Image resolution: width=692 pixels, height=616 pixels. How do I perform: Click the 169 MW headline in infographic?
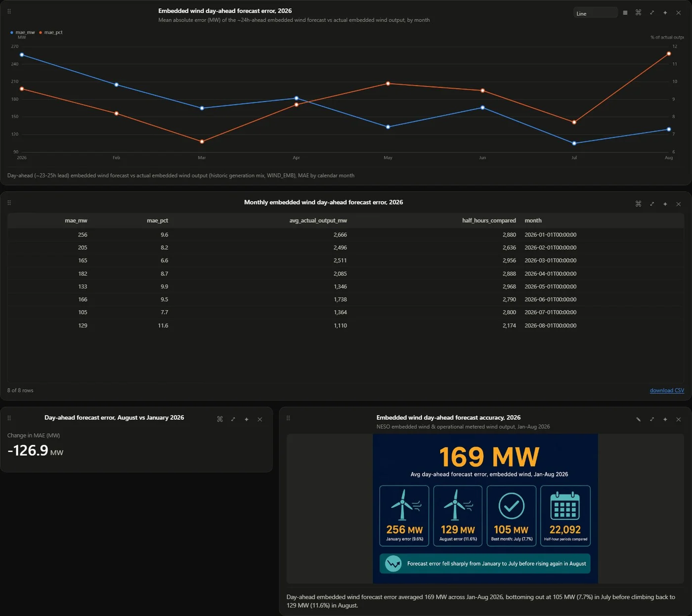tap(489, 457)
